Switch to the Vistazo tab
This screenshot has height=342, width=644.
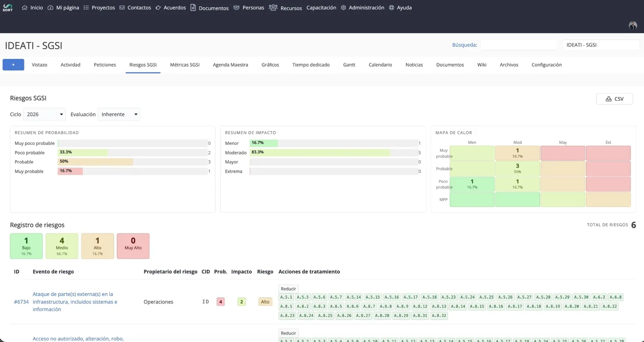40,65
